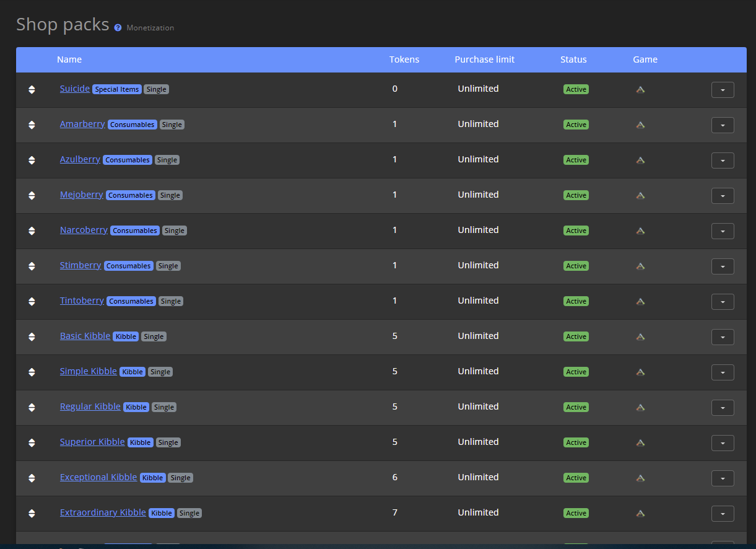The image size is (756, 549).
Task: Toggle the Active status badge for Suicide
Action: pos(576,89)
